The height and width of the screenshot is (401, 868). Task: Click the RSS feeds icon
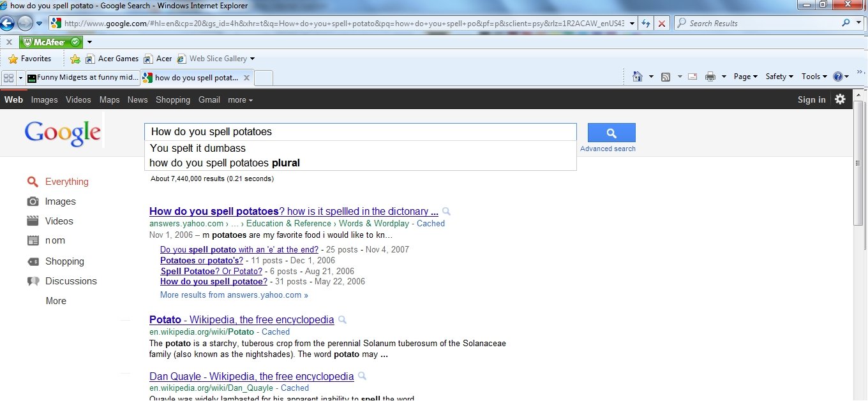click(x=666, y=77)
